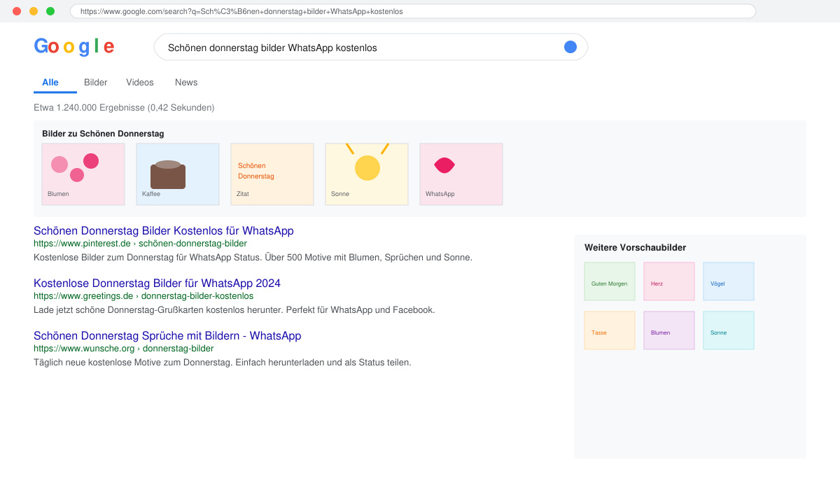This screenshot has height=504, width=840.
Task: Select the Guten Morgen preview image
Action: (x=610, y=281)
